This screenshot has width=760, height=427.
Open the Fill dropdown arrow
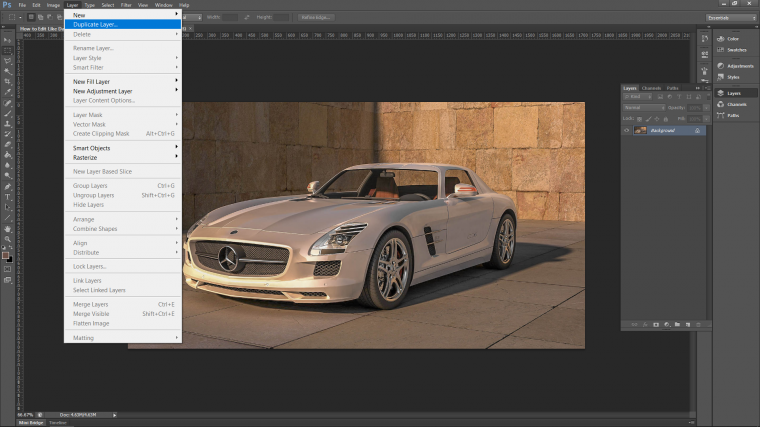point(707,119)
